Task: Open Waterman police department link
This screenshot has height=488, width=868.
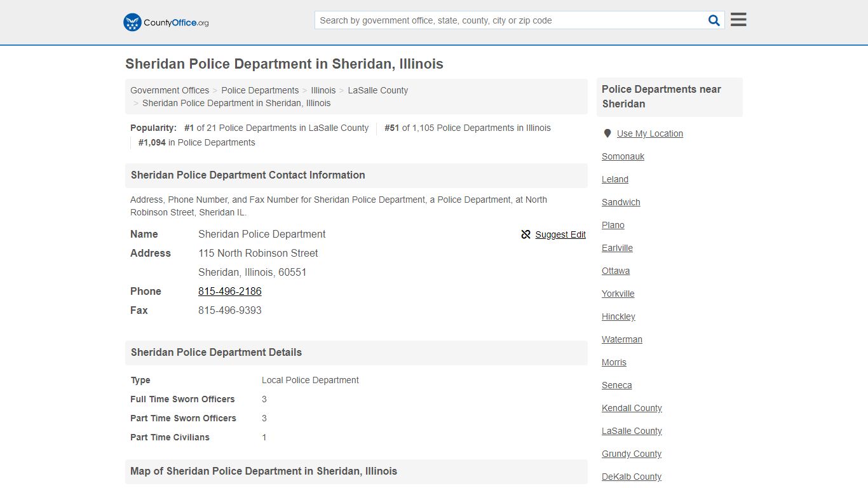Action: click(622, 339)
